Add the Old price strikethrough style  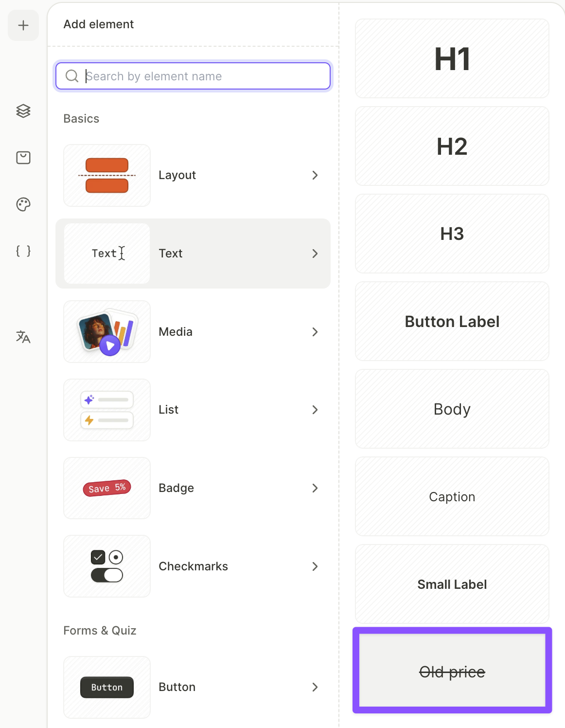(452, 671)
